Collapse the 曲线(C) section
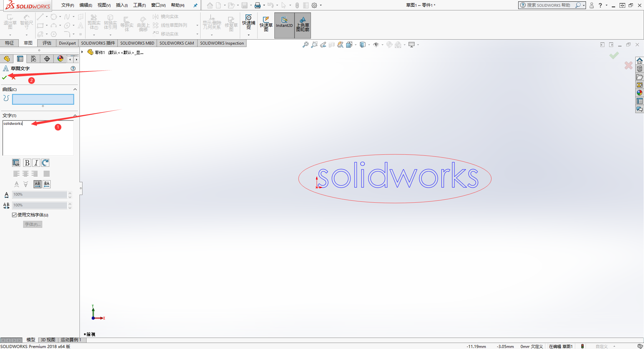Image resolution: width=644 pixels, height=349 pixels. (x=75, y=89)
